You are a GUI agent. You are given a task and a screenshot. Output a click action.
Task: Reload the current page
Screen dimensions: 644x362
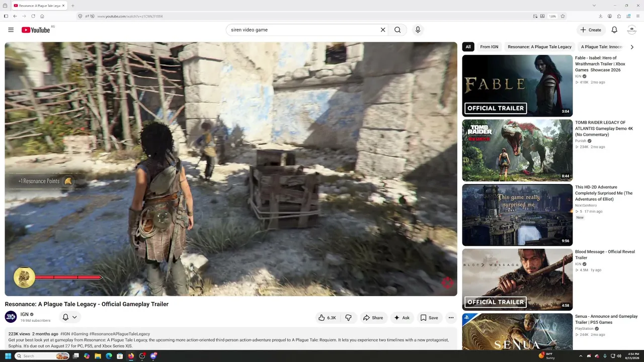(33, 16)
